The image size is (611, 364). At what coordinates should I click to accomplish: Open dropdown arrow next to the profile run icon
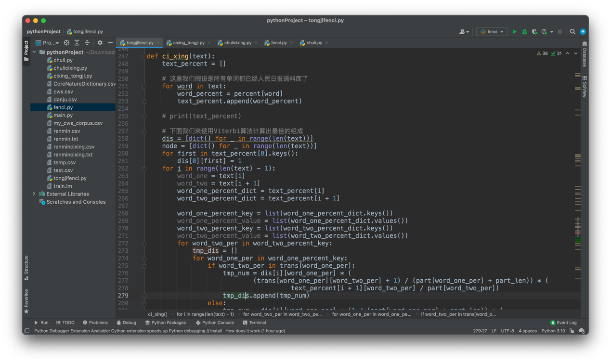click(552, 32)
